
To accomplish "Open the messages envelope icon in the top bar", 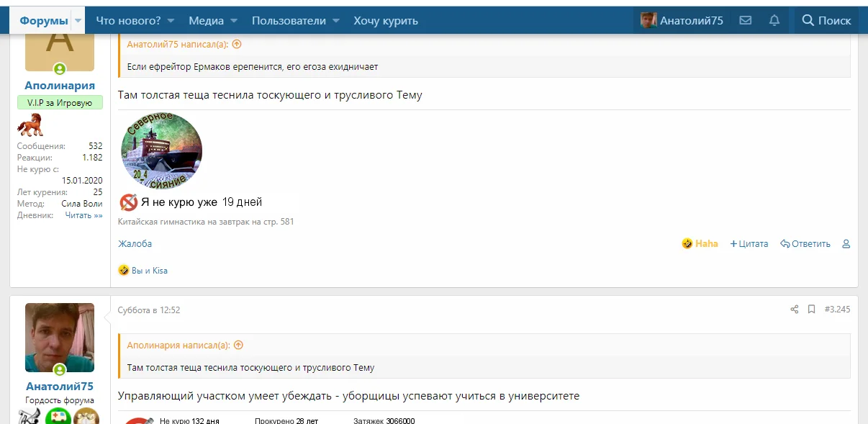I will click(746, 20).
